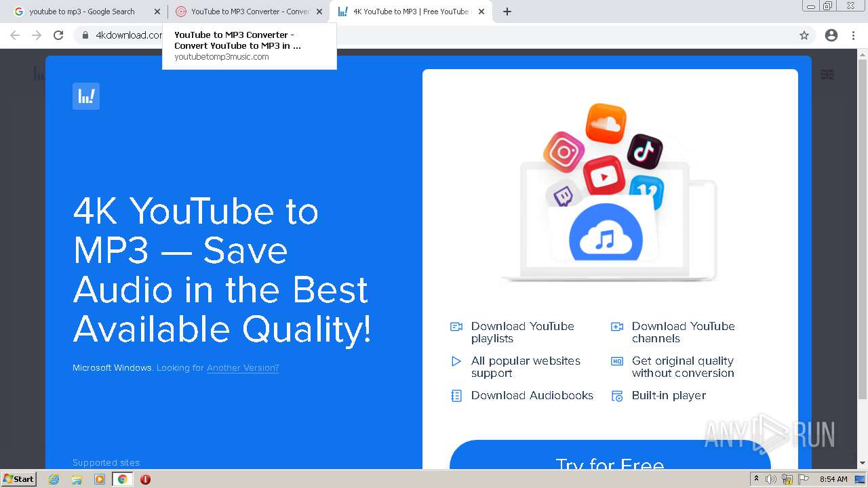Click the TikTok app icon
The width and height of the screenshot is (868, 488).
coord(644,151)
